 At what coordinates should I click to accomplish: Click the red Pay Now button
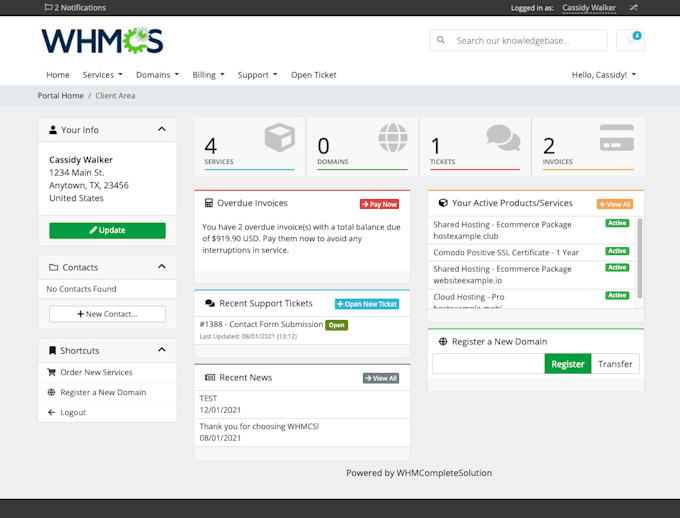379,204
